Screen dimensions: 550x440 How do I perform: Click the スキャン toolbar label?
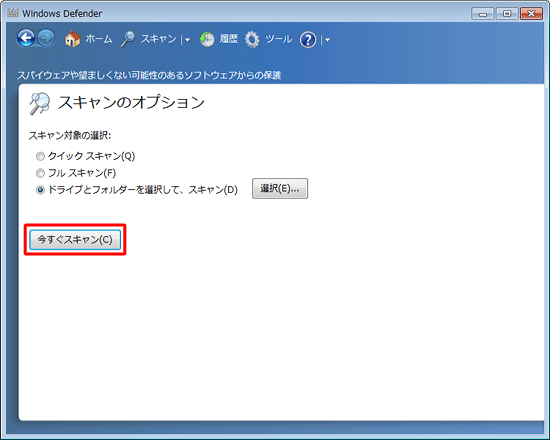159,39
